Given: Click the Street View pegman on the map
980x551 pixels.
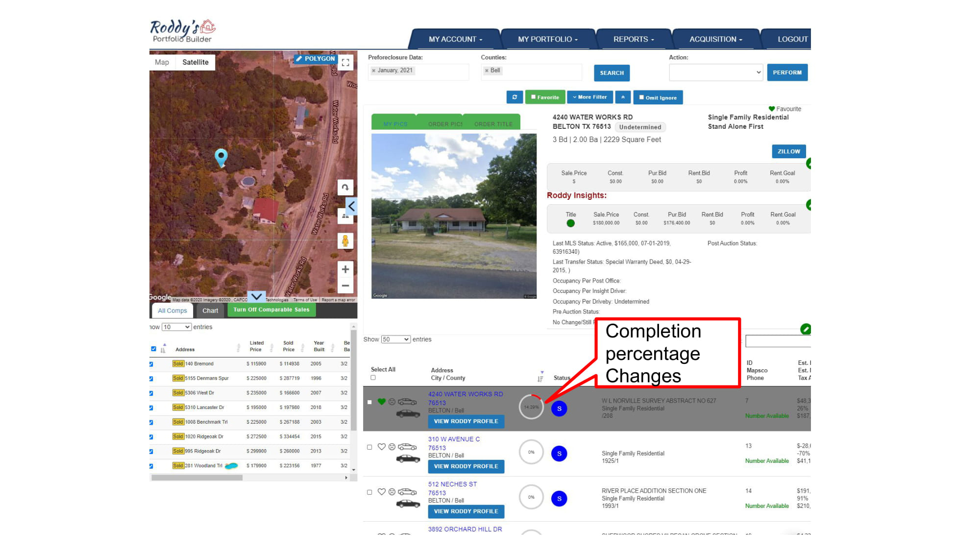Looking at the screenshot, I should pyautogui.click(x=345, y=241).
